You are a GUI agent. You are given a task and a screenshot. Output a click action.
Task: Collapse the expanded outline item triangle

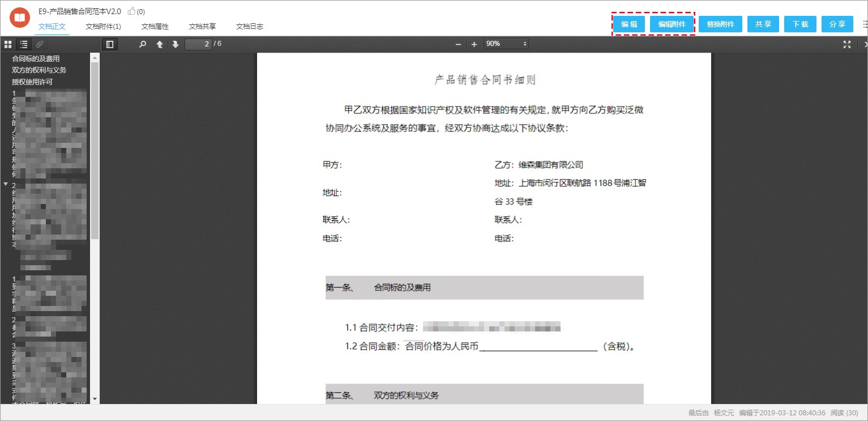tap(6, 184)
